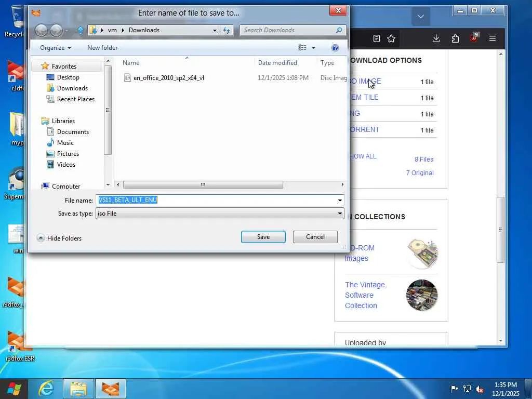Click the r3dfox taskbar icon

(111, 389)
